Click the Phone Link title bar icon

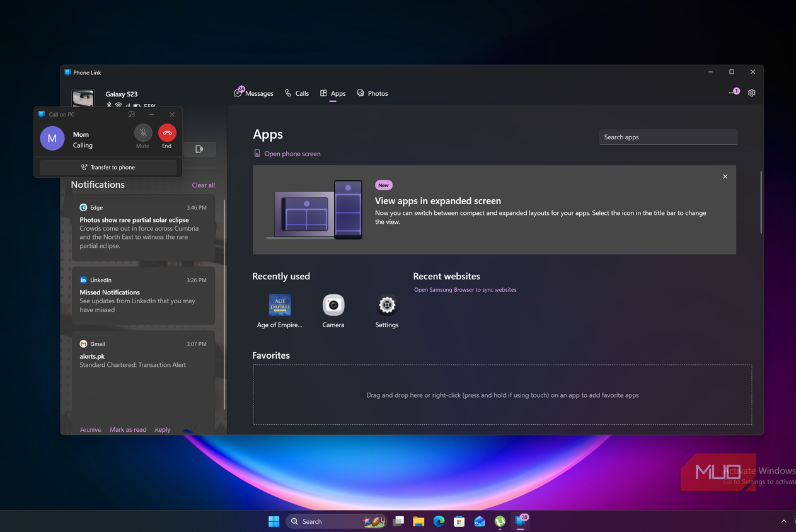click(x=68, y=72)
